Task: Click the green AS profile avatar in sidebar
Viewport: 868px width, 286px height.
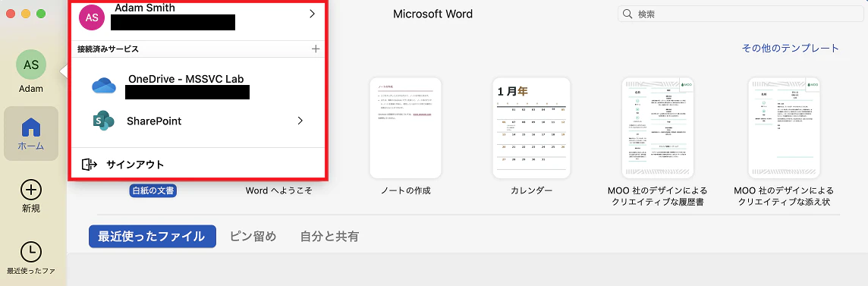Action: tap(31, 64)
